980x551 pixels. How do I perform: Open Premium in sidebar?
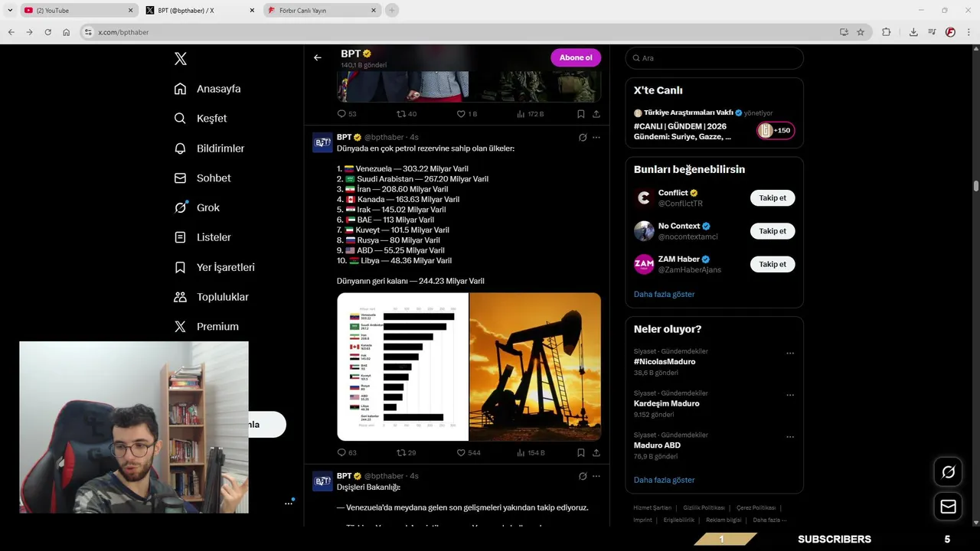point(206,326)
